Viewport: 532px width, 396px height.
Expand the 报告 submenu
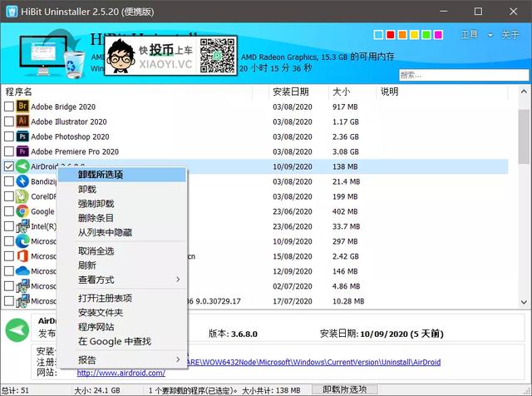pos(178,359)
